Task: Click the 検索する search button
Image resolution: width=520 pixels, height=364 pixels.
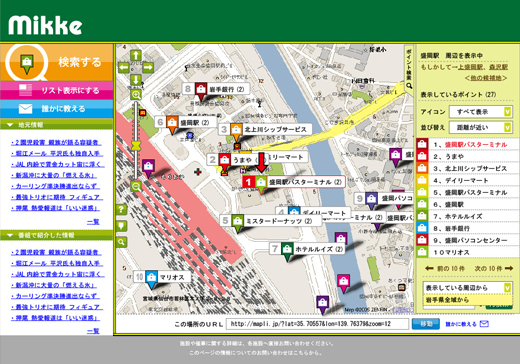Action: click(56, 62)
